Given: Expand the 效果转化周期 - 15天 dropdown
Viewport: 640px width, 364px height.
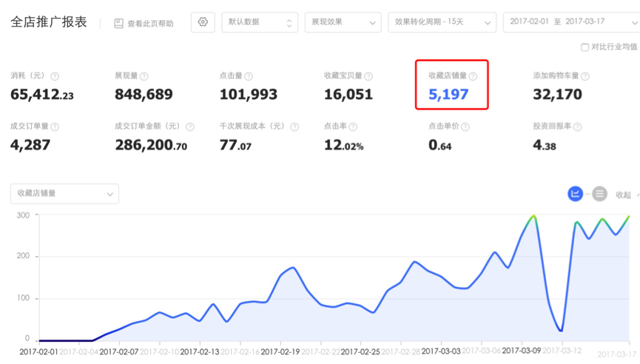Looking at the screenshot, I should 442,22.
